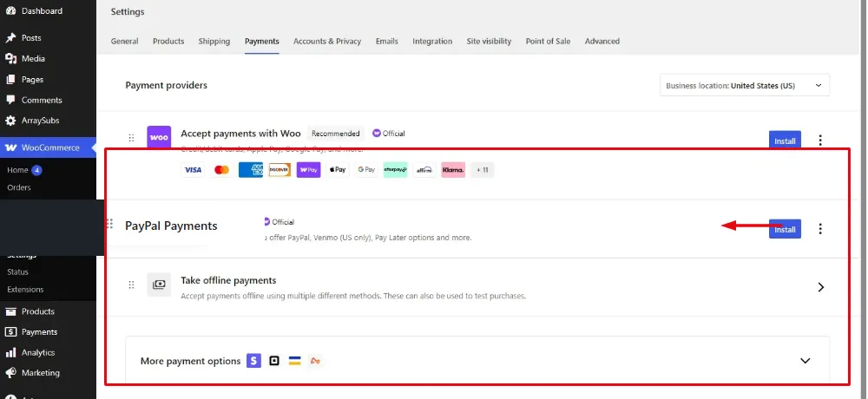Viewport: 868px width, 399px height.
Task: Open the Advanced settings tab
Action: pos(602,41)
